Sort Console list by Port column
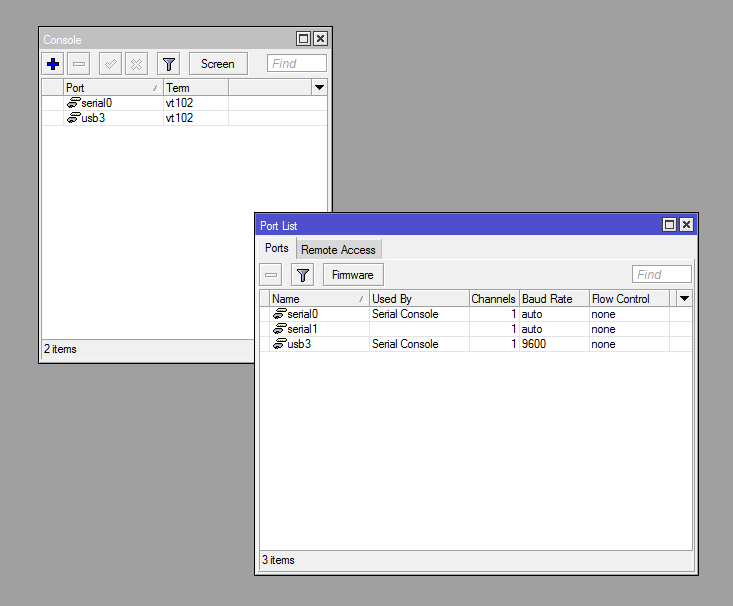This screenshot has width=733, height=606. pyautogui.click(x=113, y=87)
